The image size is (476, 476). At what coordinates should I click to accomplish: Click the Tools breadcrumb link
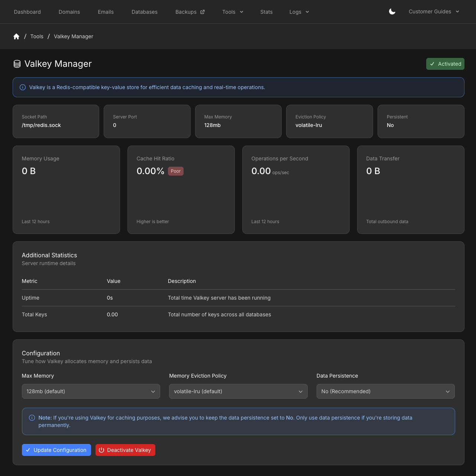[37, 36]
